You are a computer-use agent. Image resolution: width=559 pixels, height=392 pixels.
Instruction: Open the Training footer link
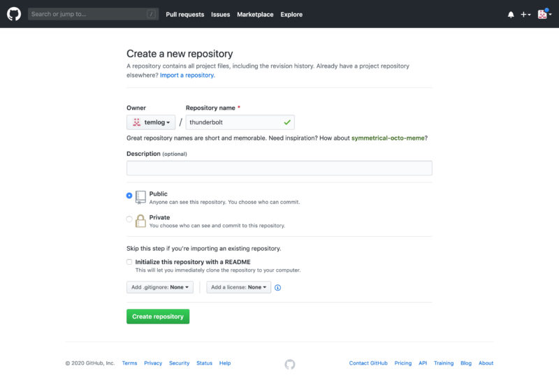(x=444, y=363)
